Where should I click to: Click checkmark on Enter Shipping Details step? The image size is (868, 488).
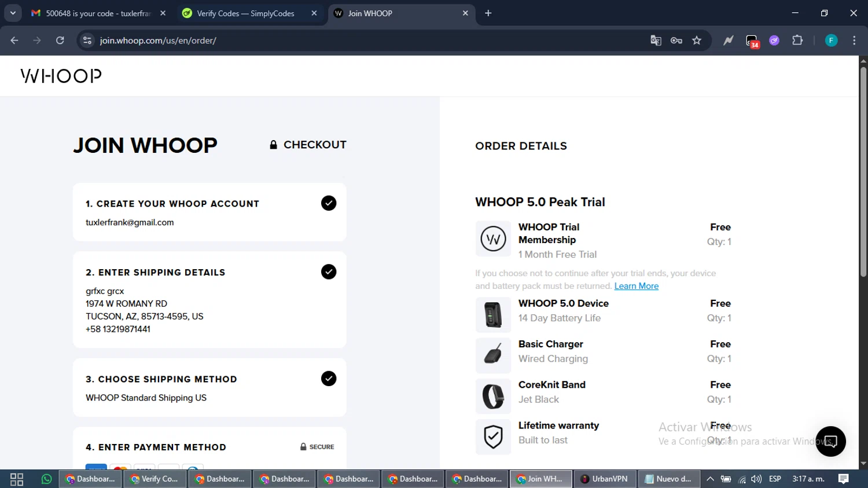click(x=329, y=272)
